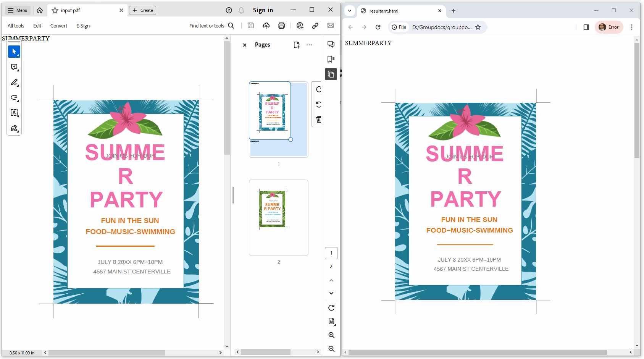Open the E-Sign menu
The image size is (644, 359).
tap(83, 26)
